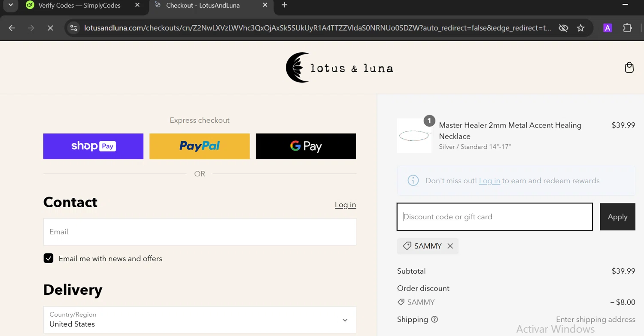This screenshot has height=336, width=644.
Task: Open the tab search dropdown arrow
Action: point(11,5)
